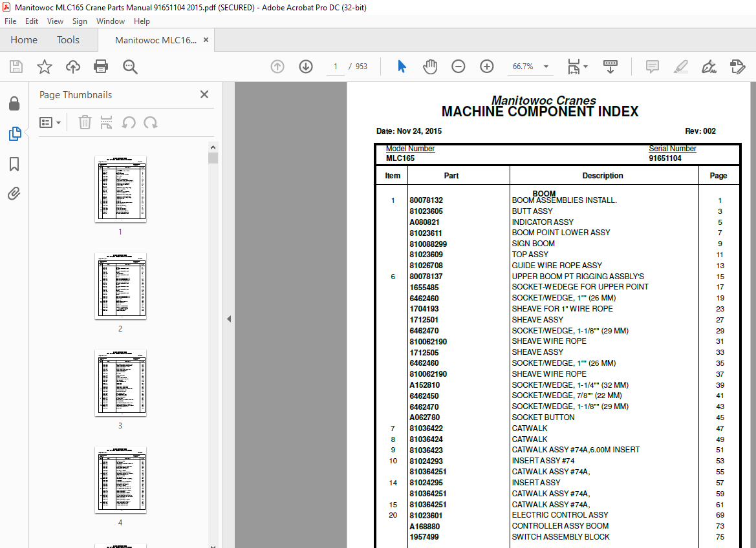
Task: Click the thumbnails scrollbar thumb
Action: pyautogui.click(x=213, y=158)
